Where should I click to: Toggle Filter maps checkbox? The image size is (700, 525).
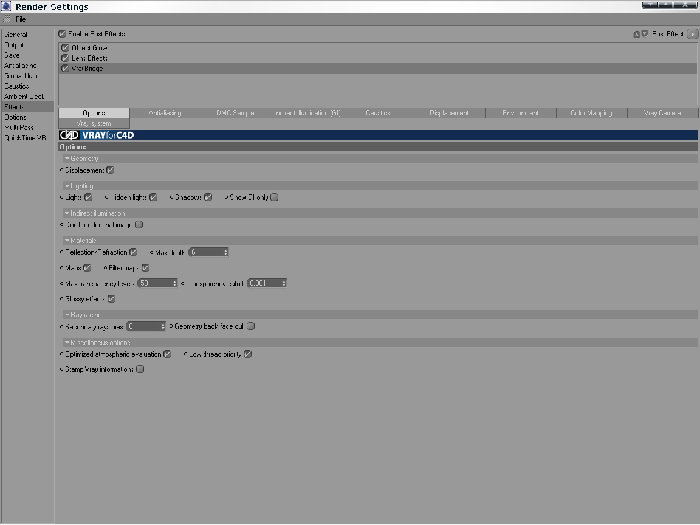click(145, 268)
